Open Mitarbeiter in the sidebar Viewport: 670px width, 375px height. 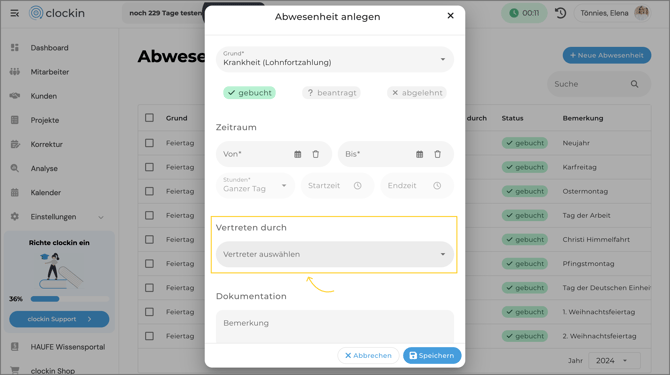50,72
